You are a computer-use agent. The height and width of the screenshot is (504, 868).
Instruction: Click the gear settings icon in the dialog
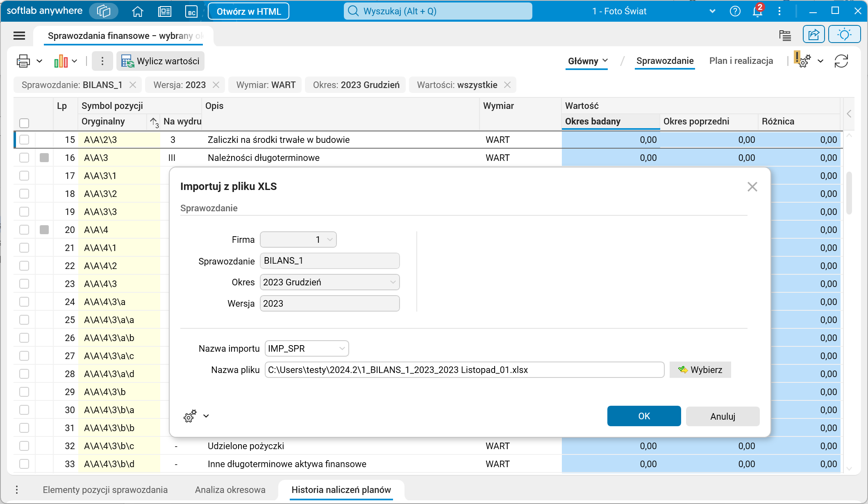190,416
